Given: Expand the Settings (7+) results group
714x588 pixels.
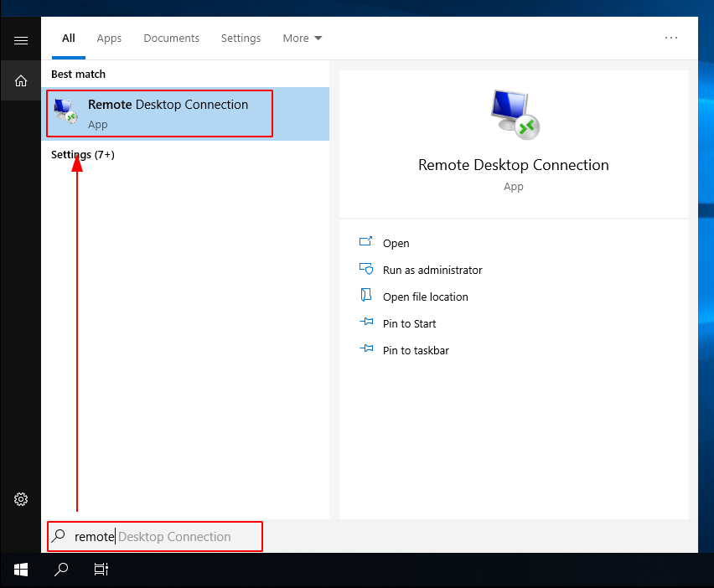Looking at the screenshot, I should 82,155.
